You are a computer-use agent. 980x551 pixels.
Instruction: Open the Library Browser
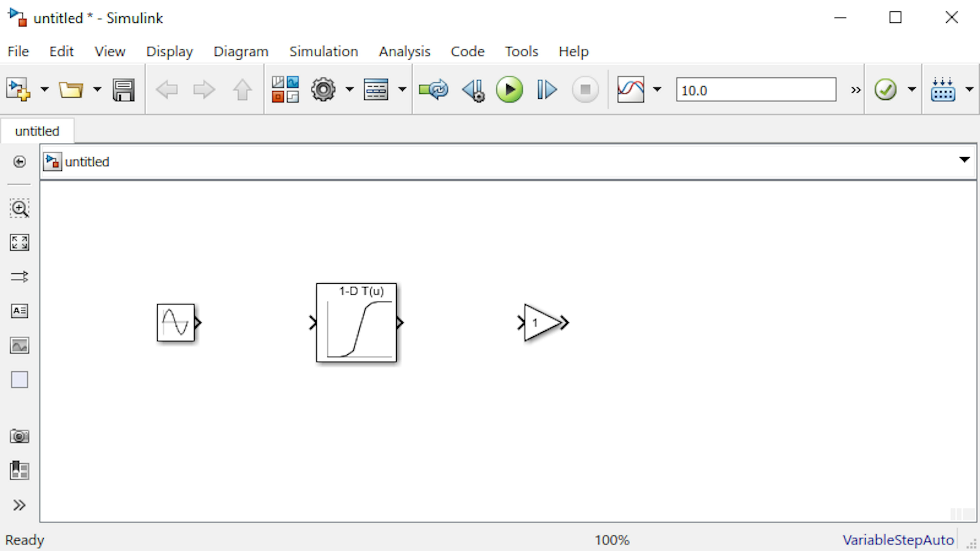click(x=285, y=90)
